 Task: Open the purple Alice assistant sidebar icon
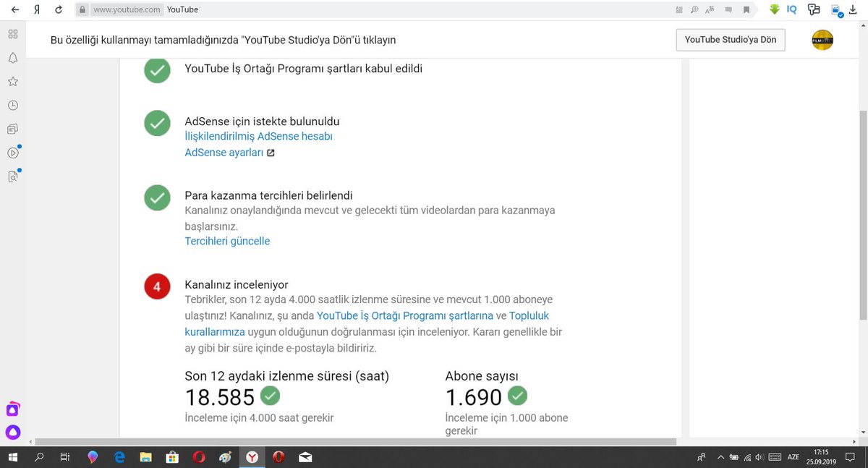pyautogui.click(x=13, y=433)
